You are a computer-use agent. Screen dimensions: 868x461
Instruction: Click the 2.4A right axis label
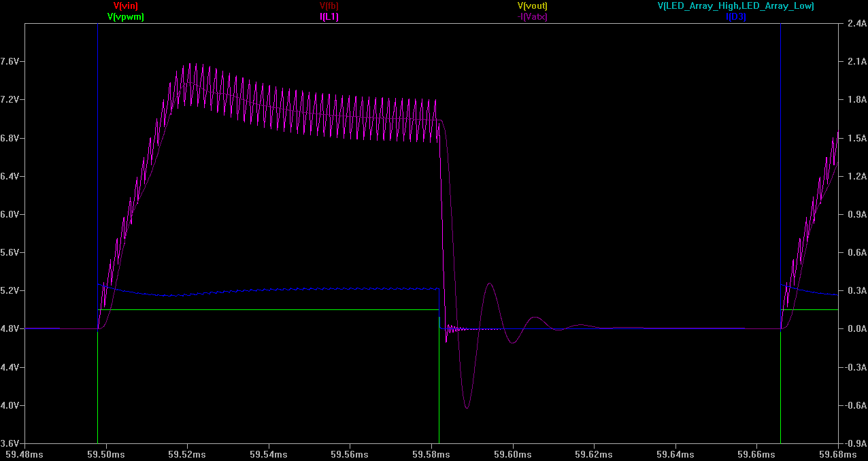[x=856, y=23]
